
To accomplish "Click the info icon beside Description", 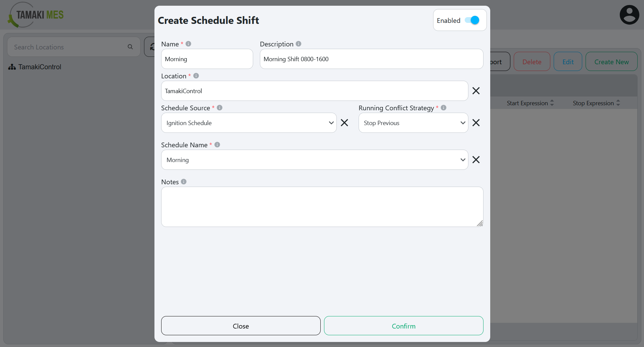I will pos(298,44).
